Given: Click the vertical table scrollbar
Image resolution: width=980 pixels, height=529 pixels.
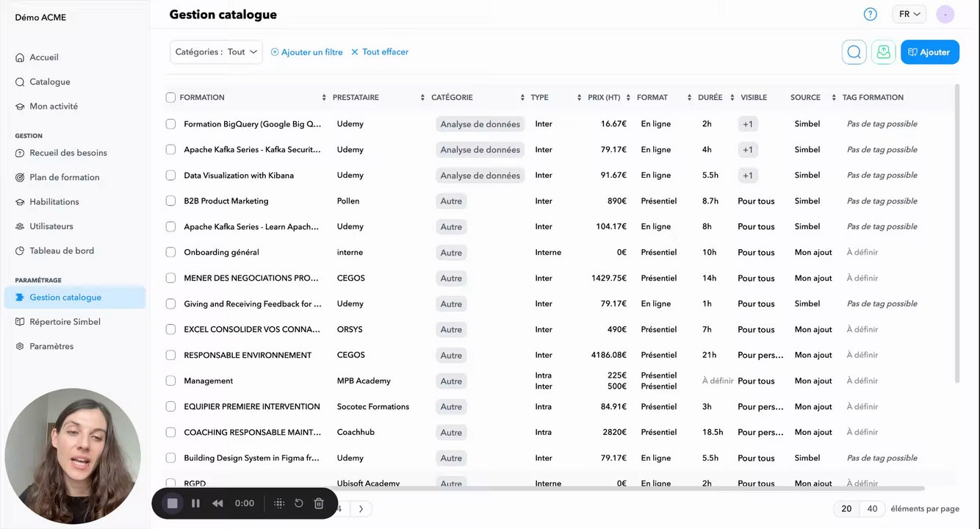Looking at the screenshot, I should [956, 233].
